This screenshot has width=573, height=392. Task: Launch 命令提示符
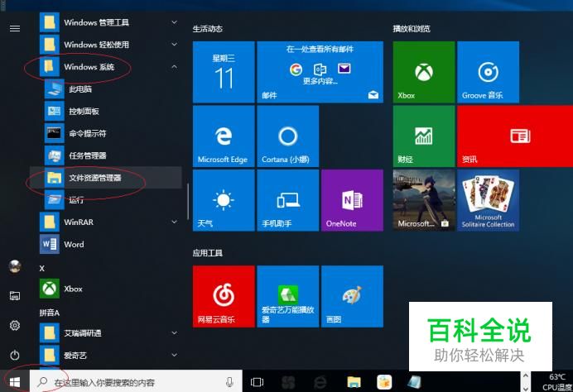106,134
